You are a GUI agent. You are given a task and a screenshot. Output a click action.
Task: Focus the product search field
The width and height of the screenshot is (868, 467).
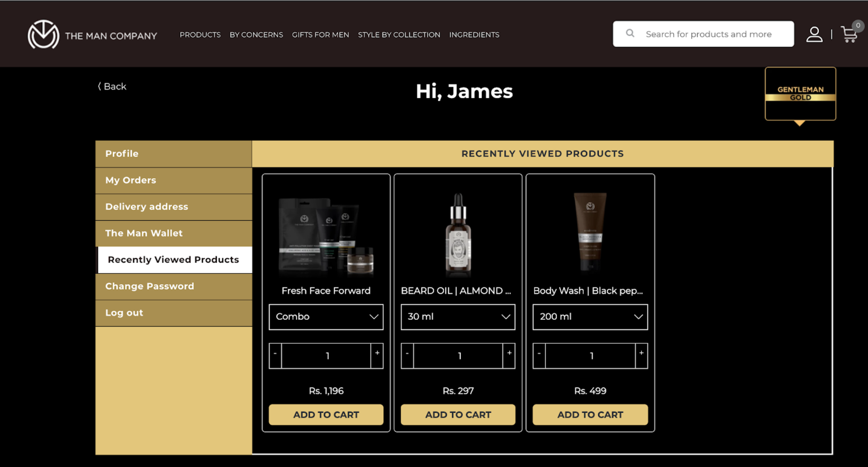(703, 34)
